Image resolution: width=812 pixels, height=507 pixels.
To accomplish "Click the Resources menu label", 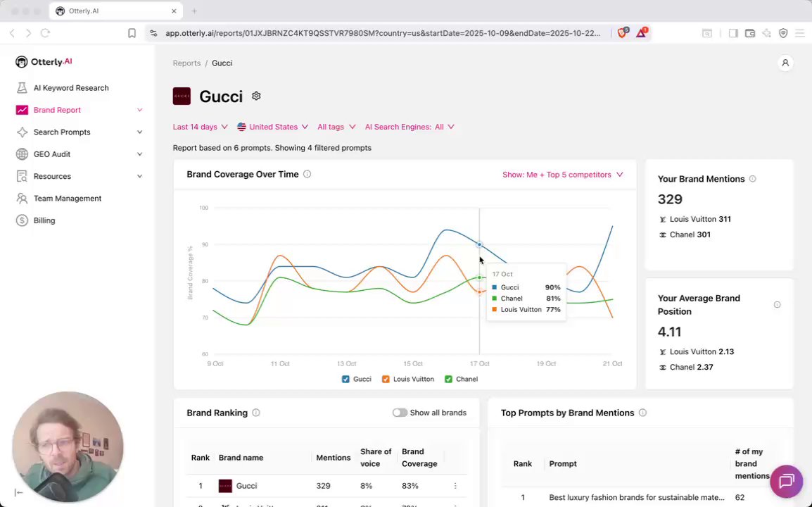I will 52,176.
